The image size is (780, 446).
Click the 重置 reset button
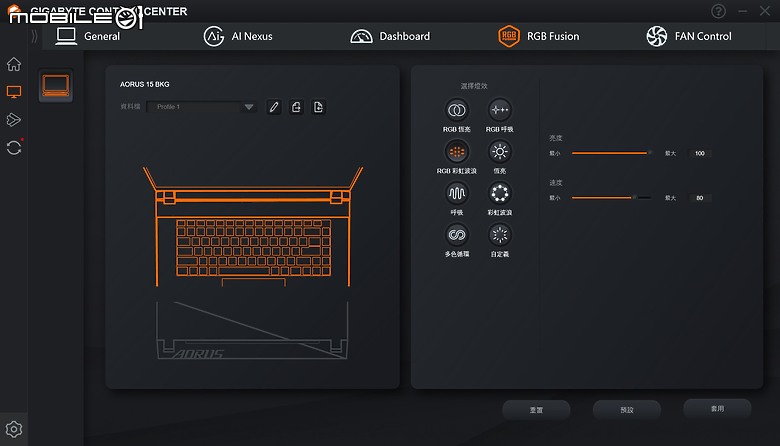(x=536, y=410)
